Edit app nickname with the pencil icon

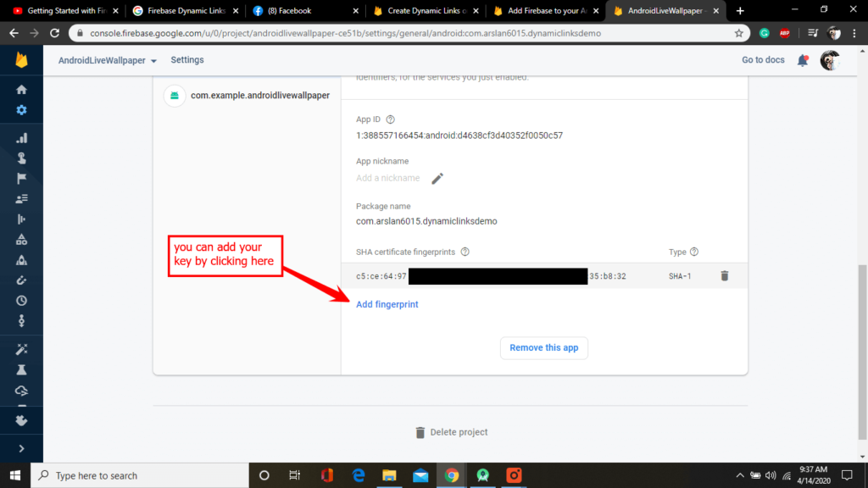pyautogui.click(x=437, y=179)
